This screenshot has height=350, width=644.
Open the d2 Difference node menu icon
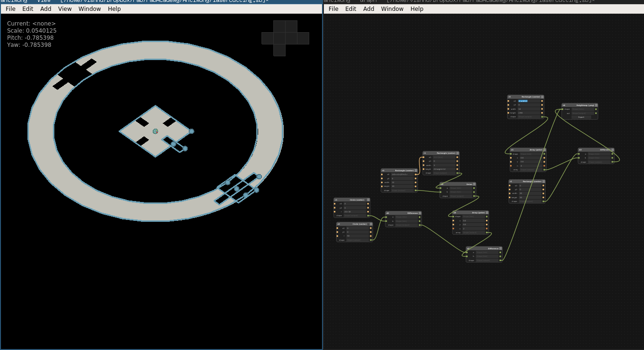pos(612,150)
